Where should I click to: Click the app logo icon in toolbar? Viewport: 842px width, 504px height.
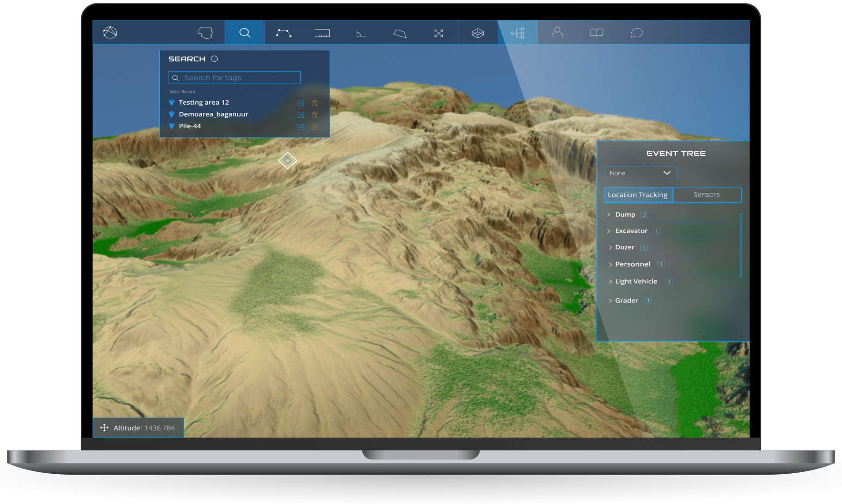coord(110,33)
